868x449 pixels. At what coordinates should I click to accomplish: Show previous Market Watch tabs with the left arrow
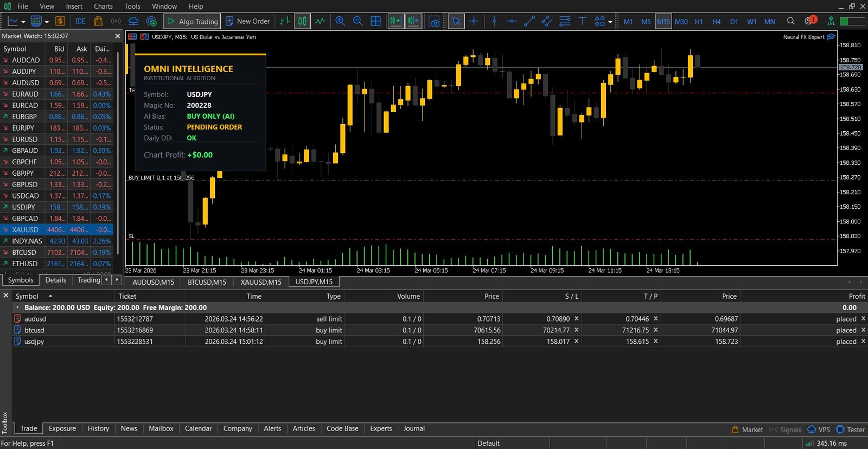pyautogui.click(x=107, y=280)
